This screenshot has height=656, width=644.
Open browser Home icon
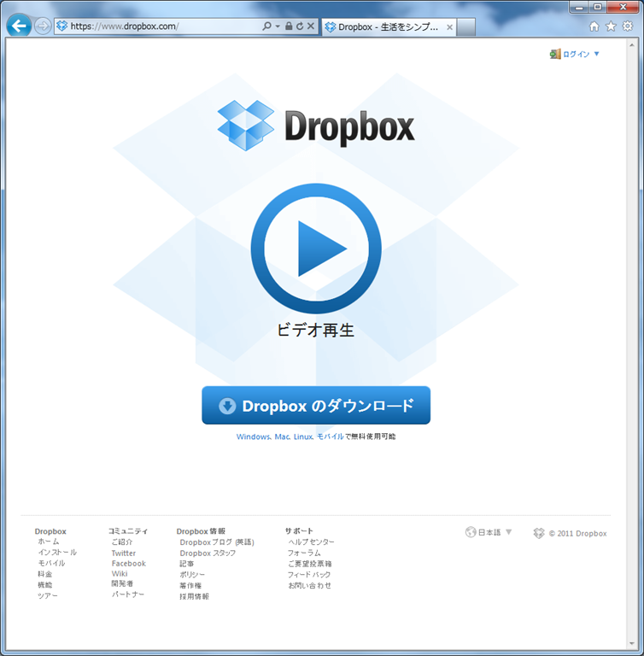pyautogui.click(x=594, y=26)
